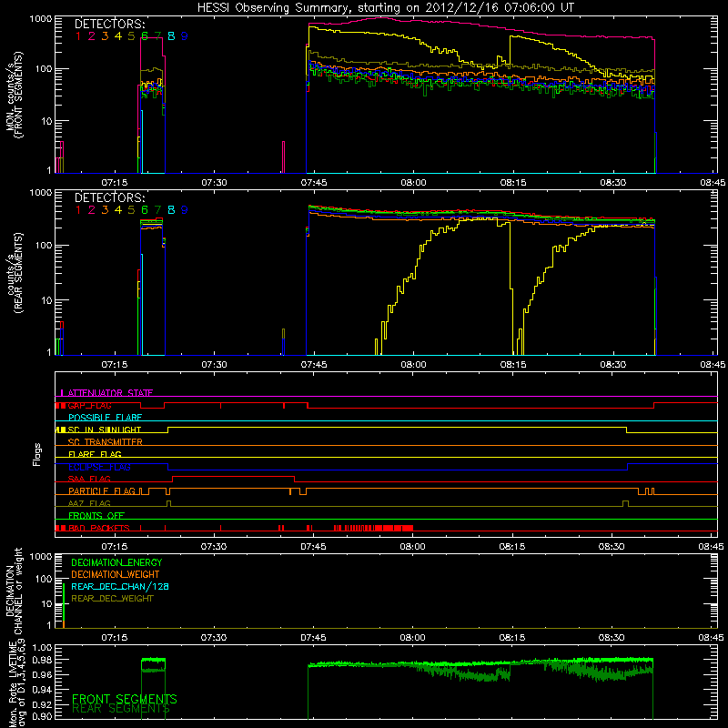This screenshot has width=728, height=728.
Task: Click 08:15 tick label below rear segments panel
Action: click(513, 365)
